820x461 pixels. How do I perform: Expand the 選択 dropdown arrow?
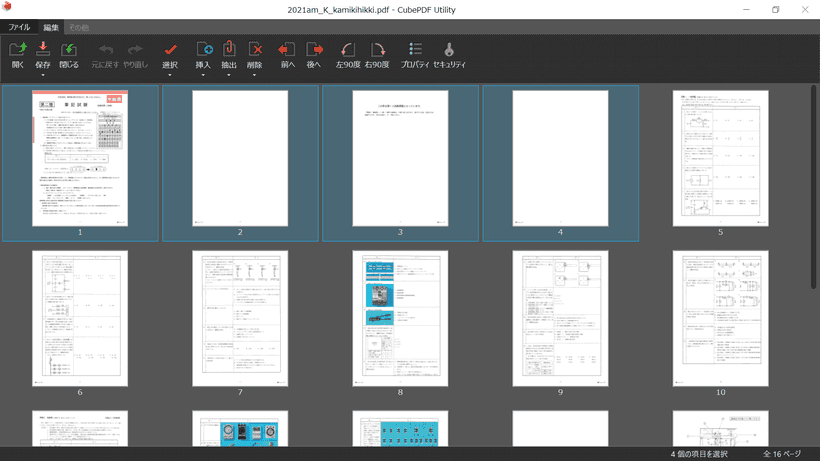[170, 75]
